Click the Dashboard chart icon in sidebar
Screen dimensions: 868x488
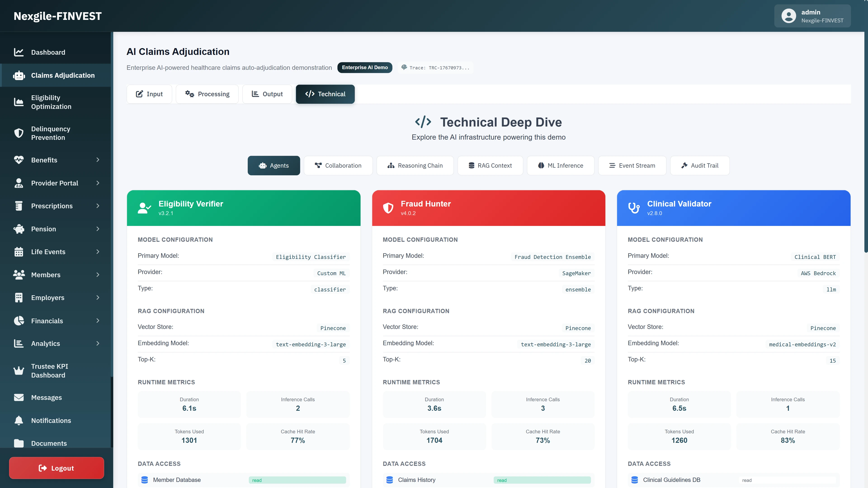point(19,52)
